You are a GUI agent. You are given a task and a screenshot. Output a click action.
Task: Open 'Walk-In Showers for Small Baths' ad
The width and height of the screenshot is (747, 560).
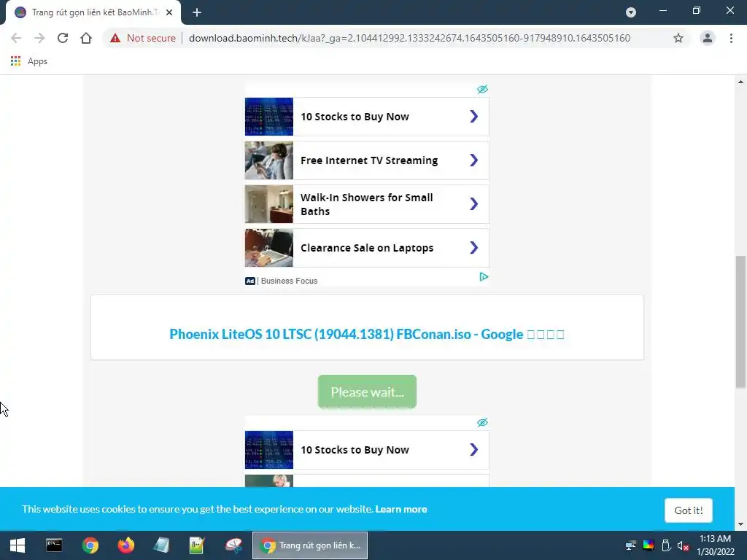point(367,204)
